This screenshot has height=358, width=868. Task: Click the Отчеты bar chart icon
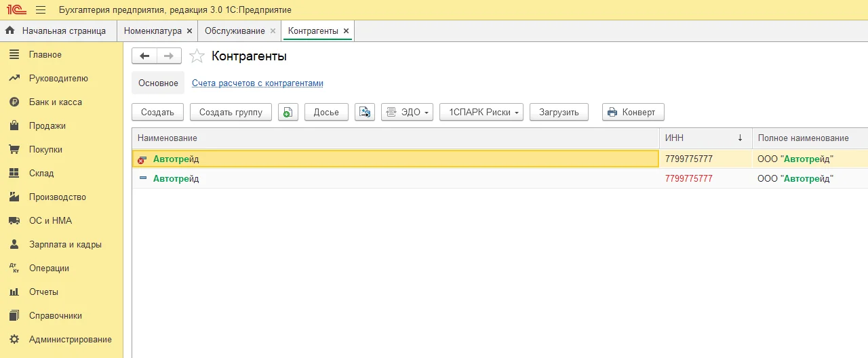coord(14,292)
